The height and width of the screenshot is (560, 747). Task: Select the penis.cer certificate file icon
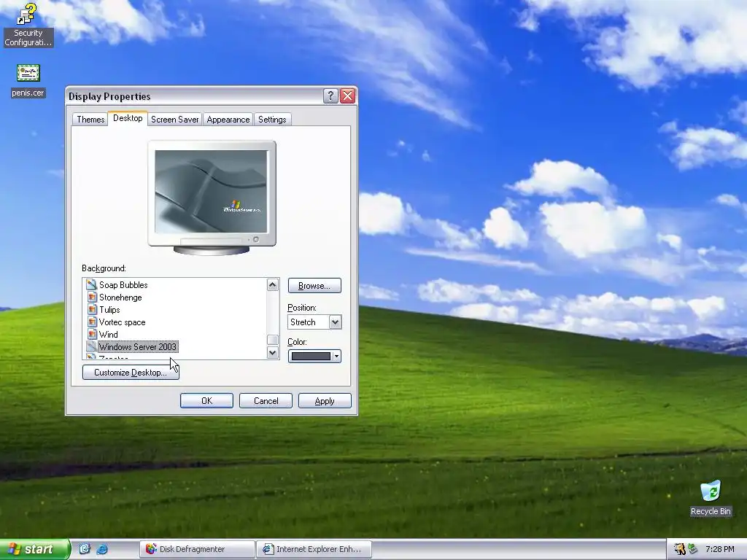[28, 73]
